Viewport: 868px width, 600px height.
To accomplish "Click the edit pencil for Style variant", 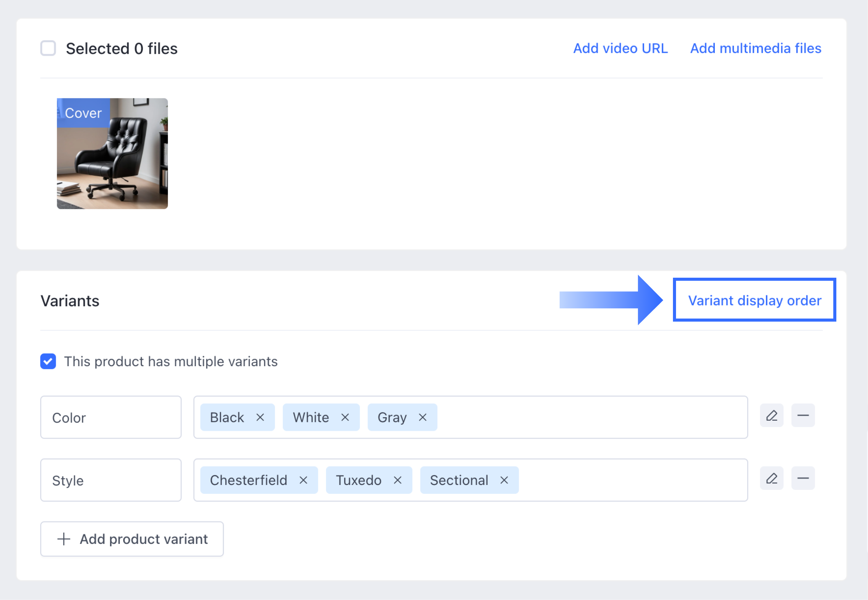I will pos(771,478).
